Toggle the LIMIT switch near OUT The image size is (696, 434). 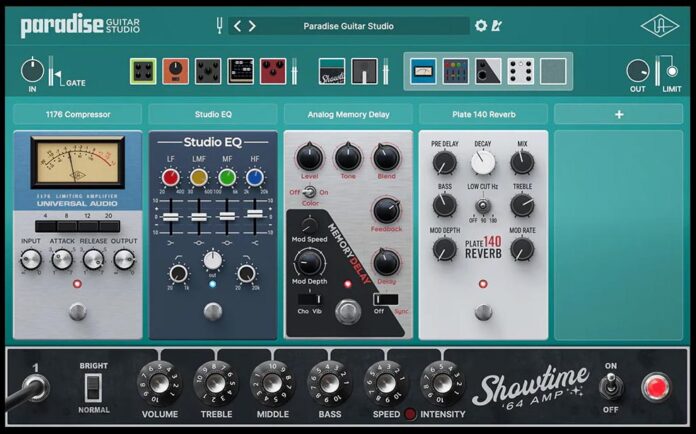(x=672, y=71)
